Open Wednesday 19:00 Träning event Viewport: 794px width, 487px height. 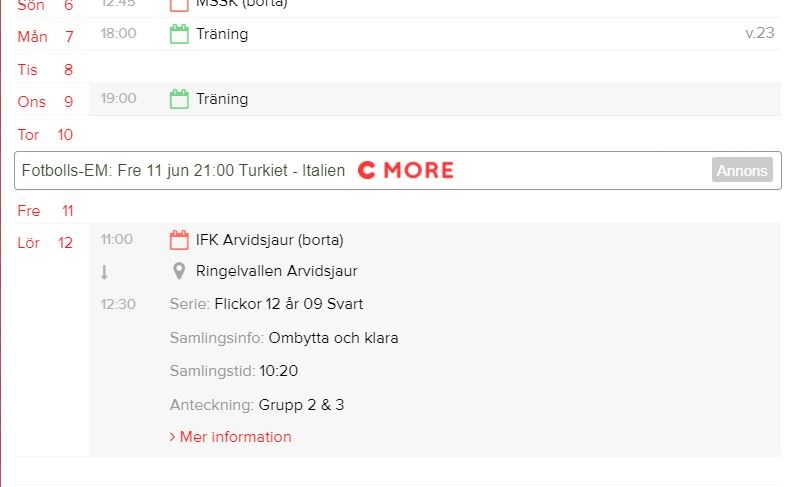click(222, 99)
